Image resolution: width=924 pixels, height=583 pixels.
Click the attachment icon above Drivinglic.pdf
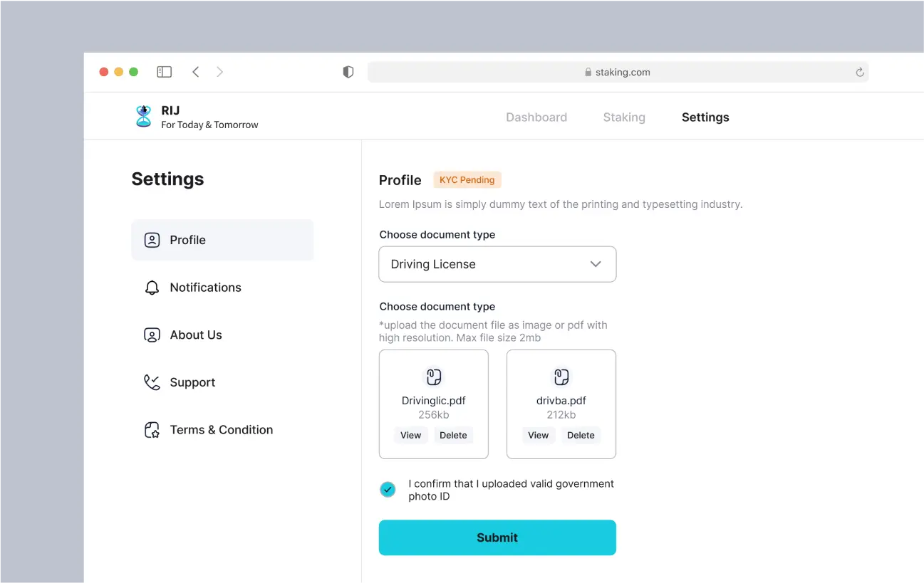point(434,377)
